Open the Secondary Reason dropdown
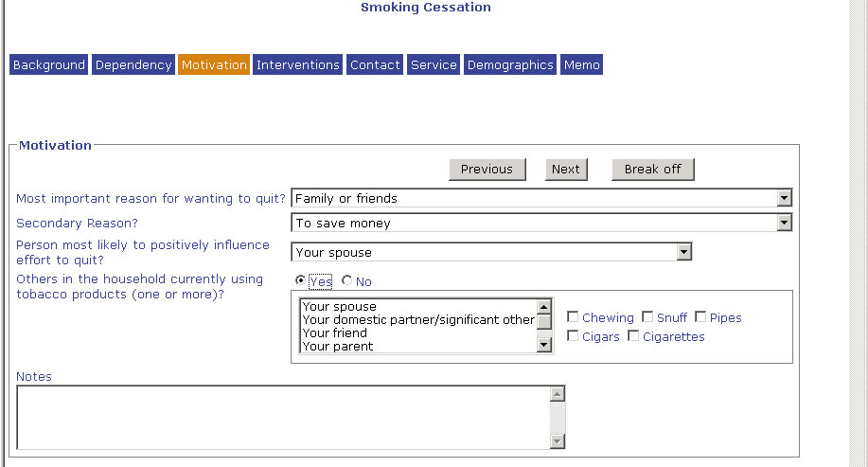Image resolution: width=868 pixels, height=467 pixels. 783,224
